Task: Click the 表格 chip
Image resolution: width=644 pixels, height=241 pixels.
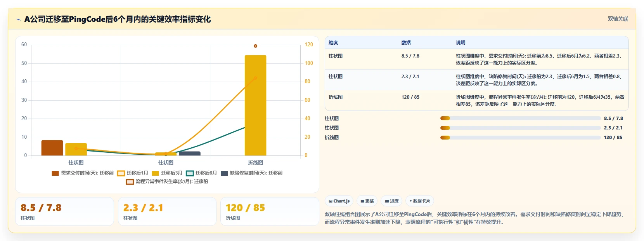Action: 367,201
